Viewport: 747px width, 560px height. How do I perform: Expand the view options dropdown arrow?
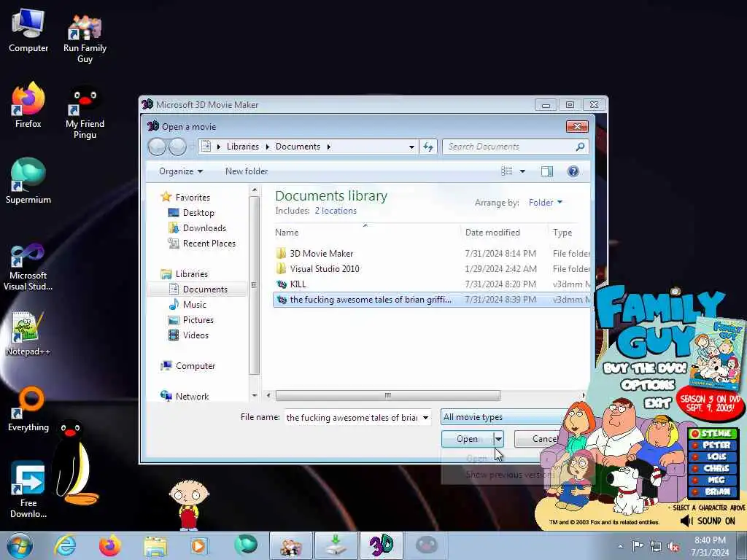click(522, 171)
